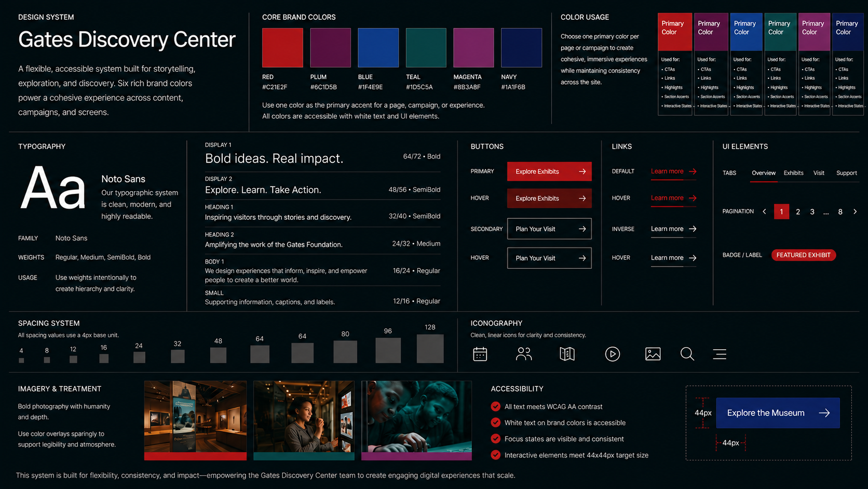This screenshot has width=868, height=489.
Task: Click the hover-state Explore Exhibits button
Action: 549,199
